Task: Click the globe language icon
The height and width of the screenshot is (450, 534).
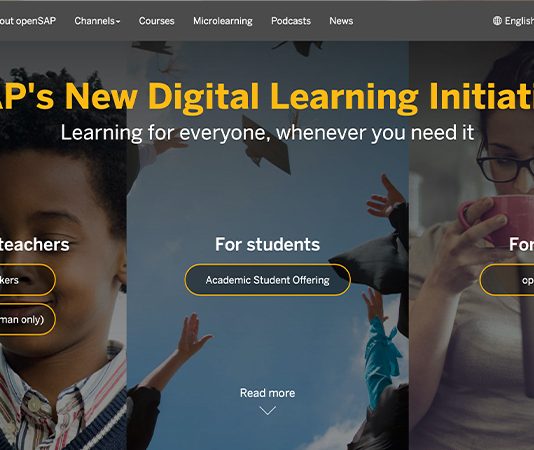Action: pos(497,21)
